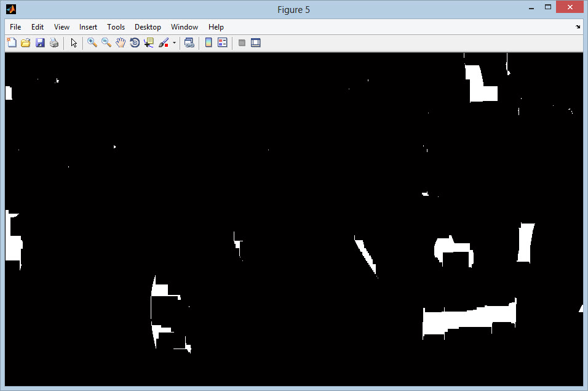This screenshot has height=391, width=588.
Task: Open the Insert menu
Action: [x=88, y=27]
